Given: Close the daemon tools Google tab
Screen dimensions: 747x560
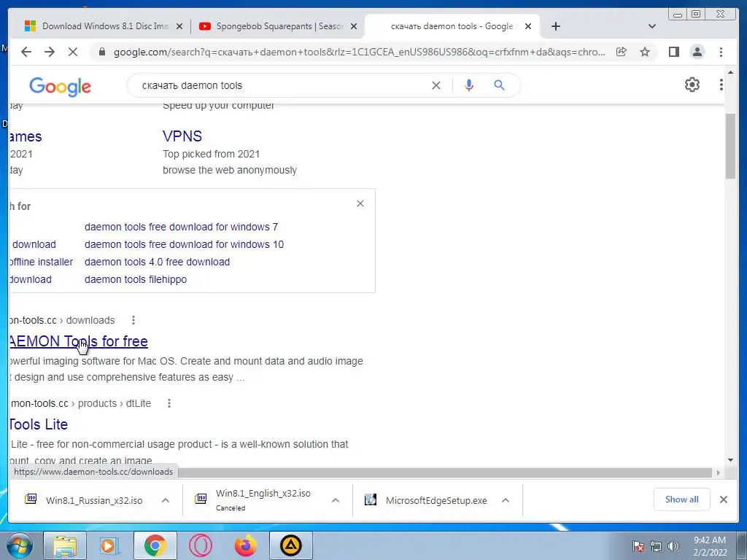Looking at the screenshot, I should 528,26.
